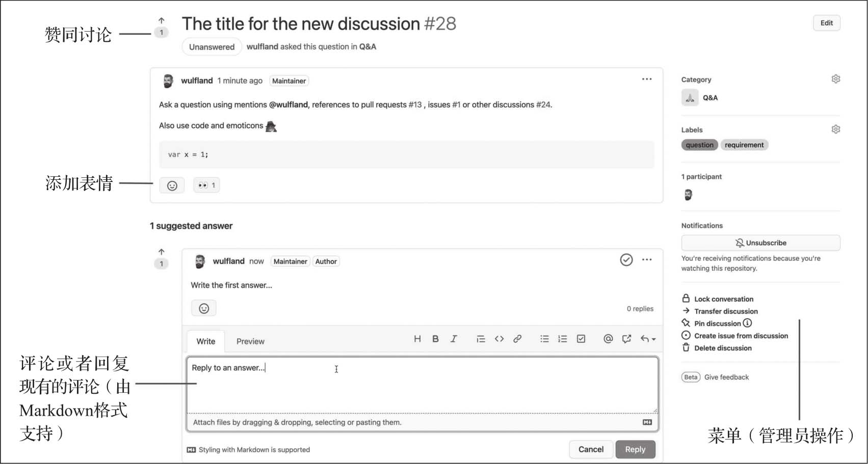This screenshot has width=868, height=464.
Task: Toggle bold formatting in reply editor
Action: (435, 339)
